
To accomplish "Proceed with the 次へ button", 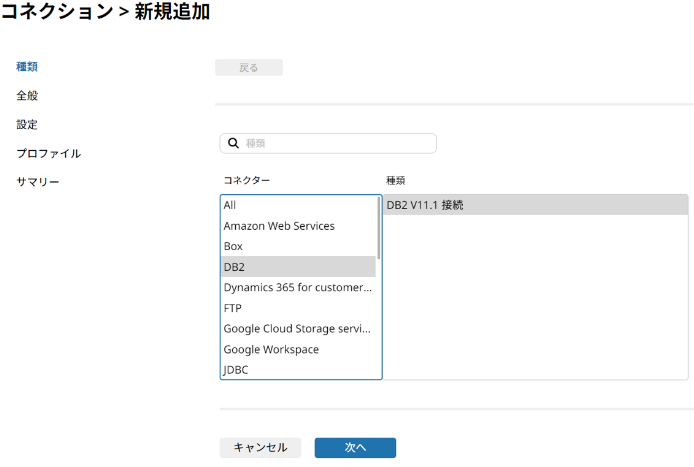I will pyautogui.click(x=355, y=448).
